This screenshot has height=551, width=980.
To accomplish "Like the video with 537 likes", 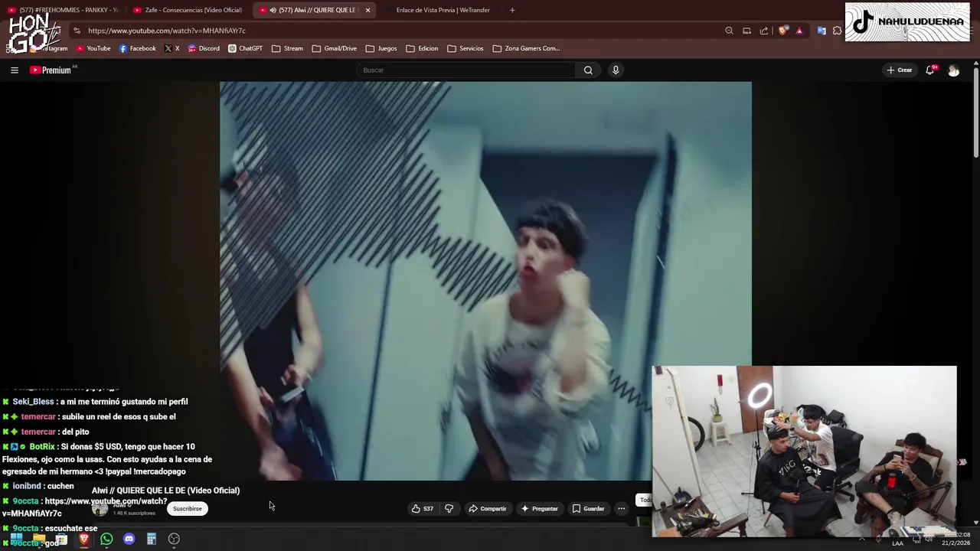I will (423, 508).
